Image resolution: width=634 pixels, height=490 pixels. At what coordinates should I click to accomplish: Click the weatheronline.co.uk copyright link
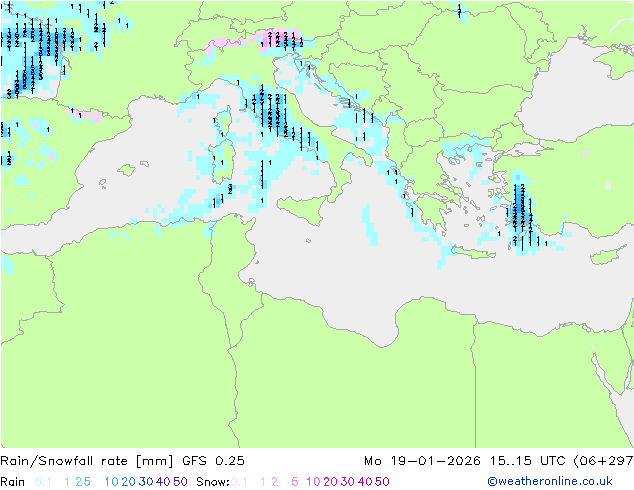(x=550, y=481)
